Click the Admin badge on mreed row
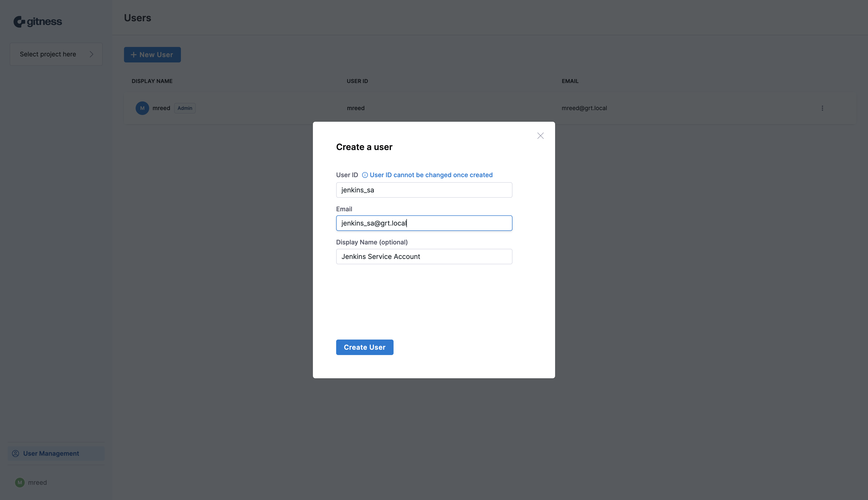The image size is (868, 500). pos(185,108)
